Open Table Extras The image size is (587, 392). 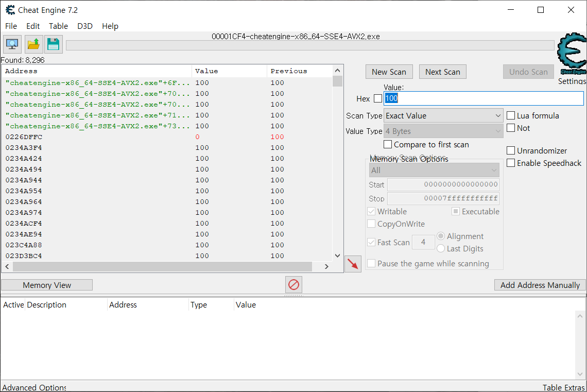(563, 387)
